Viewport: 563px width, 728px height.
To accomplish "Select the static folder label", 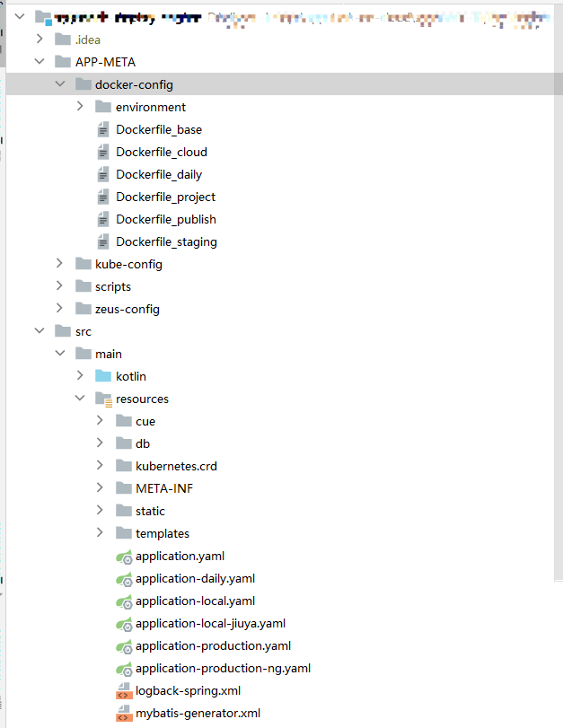I will pos(150,511).
